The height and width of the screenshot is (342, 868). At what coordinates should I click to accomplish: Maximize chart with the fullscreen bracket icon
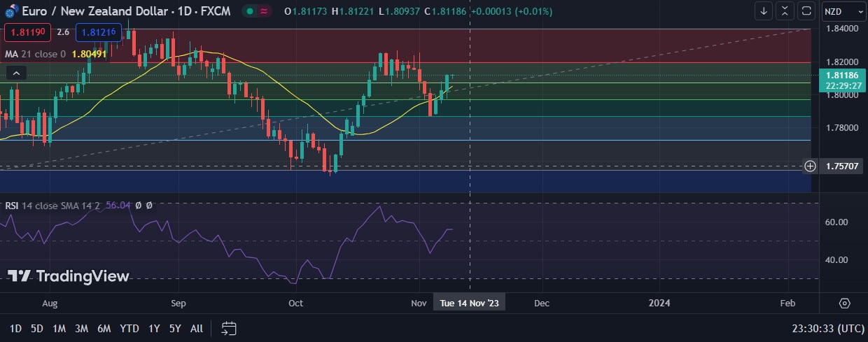tap(806, 11)
